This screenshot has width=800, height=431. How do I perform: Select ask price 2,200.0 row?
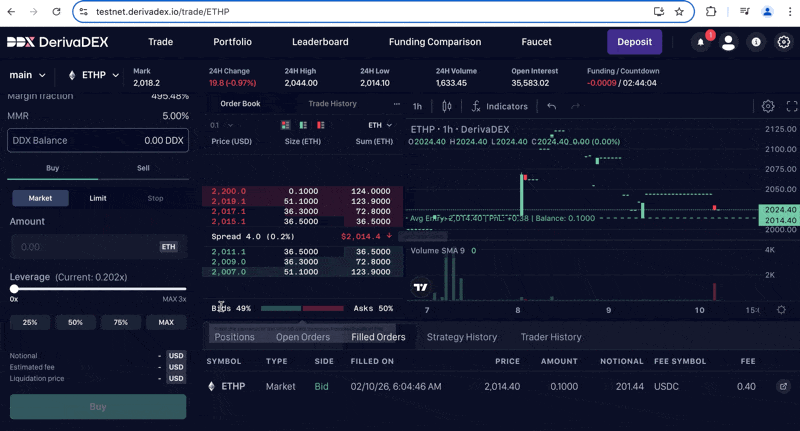click(x=303, y=191)
